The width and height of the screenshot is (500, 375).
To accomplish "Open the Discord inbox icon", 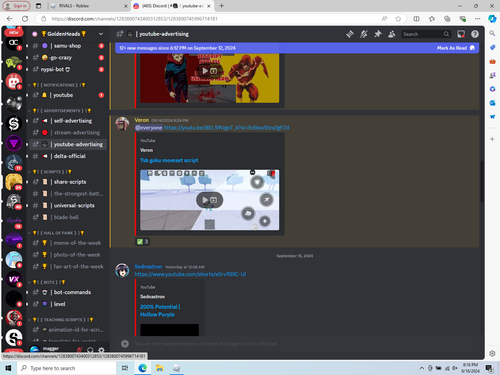I will tap(461, 34).
